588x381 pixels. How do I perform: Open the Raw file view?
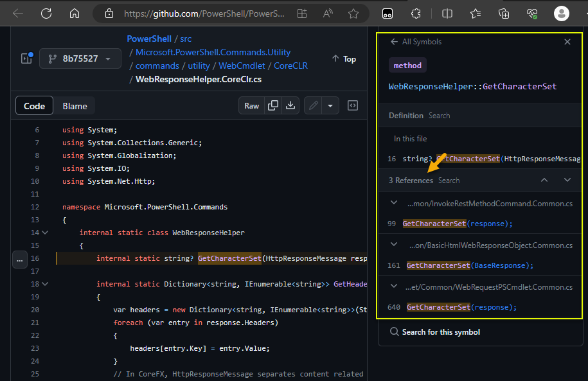[252, 106]
